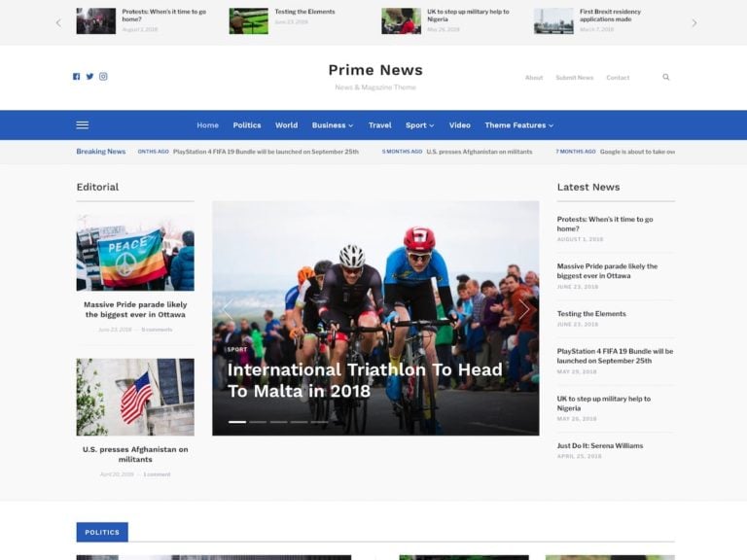Open the Travel menu item
The image size is (747, 560).
[x=379, y=125]
